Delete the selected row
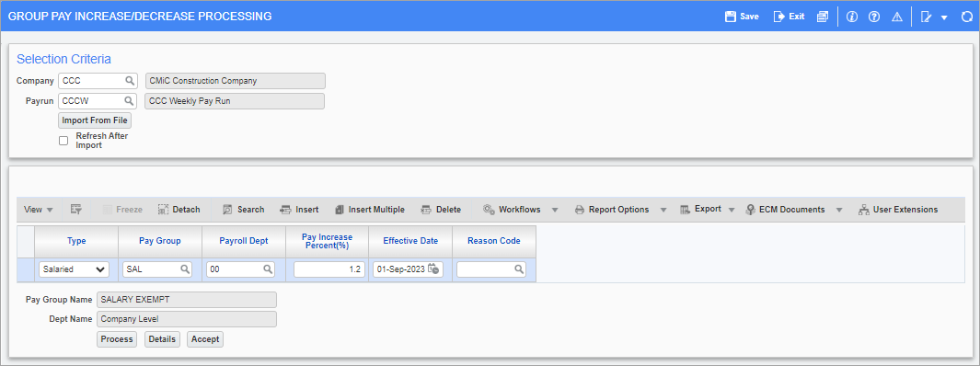Image resolution: width=980 pixels, height=366 pixels. coord(442,210)
